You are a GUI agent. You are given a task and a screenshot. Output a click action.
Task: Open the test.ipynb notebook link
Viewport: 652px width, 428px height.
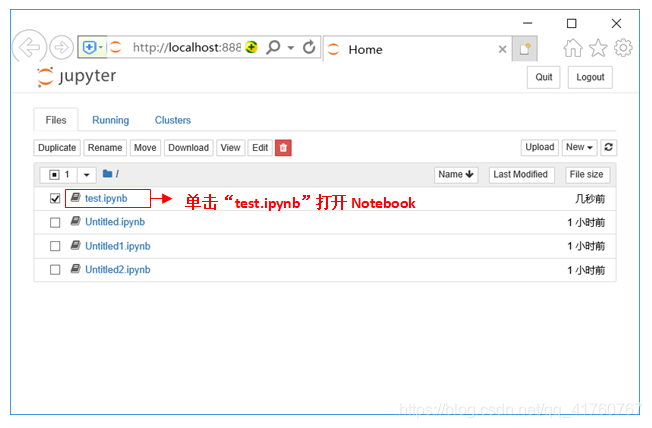point(106,198)
